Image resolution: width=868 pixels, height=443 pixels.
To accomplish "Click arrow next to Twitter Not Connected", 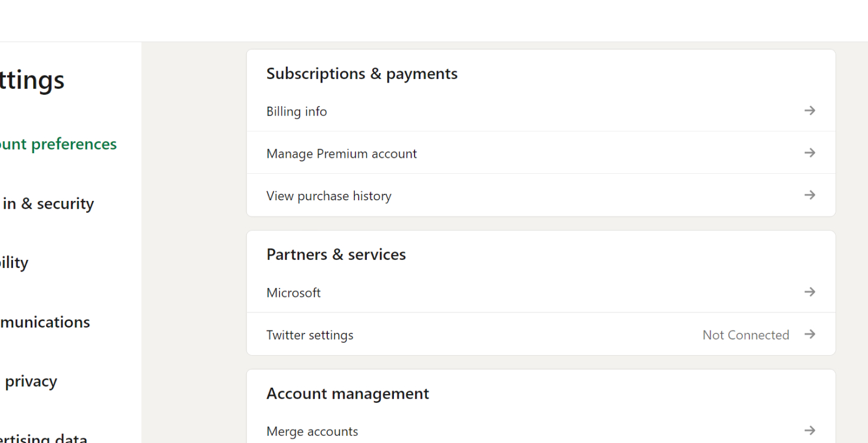I will (x=810, y=335).
